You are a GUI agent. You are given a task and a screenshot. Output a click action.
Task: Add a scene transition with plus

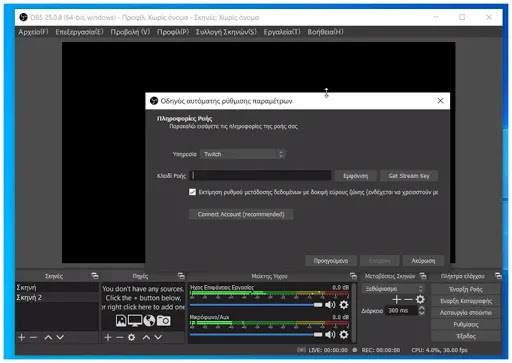click(397, 299)
